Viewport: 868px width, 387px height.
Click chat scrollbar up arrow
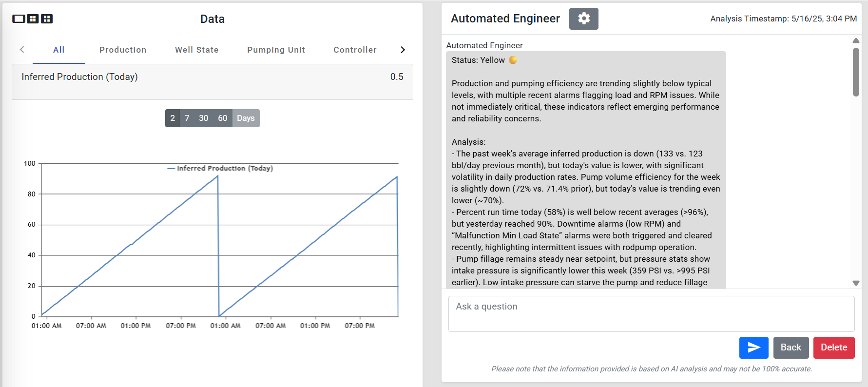pyautogui.click(x=856, y=40)
